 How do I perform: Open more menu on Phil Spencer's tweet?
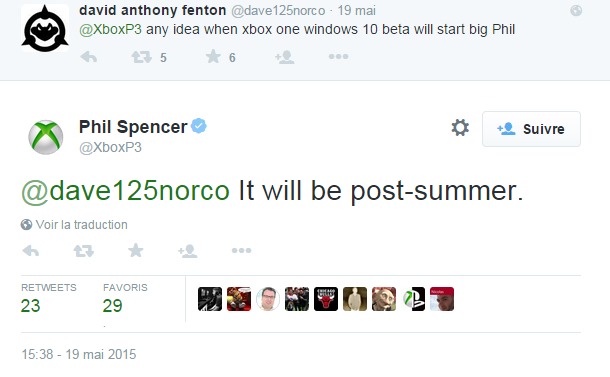tap(242, 250)
